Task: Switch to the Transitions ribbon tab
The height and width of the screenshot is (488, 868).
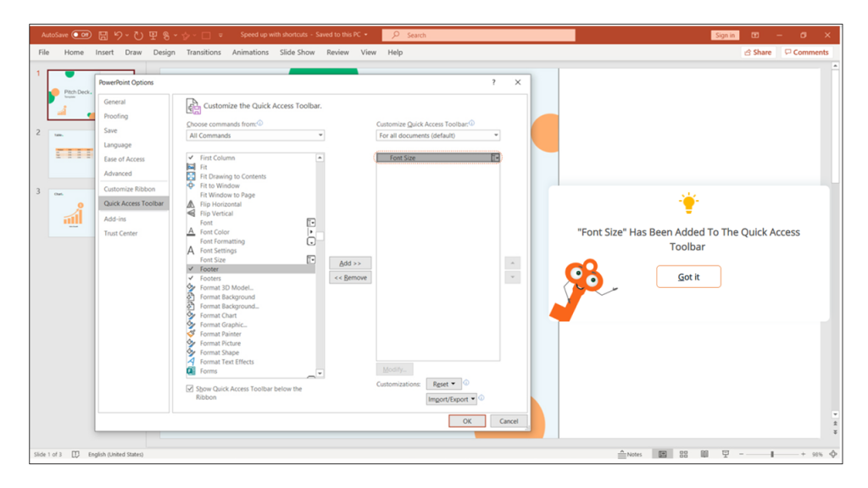Action: pos(203,52)
